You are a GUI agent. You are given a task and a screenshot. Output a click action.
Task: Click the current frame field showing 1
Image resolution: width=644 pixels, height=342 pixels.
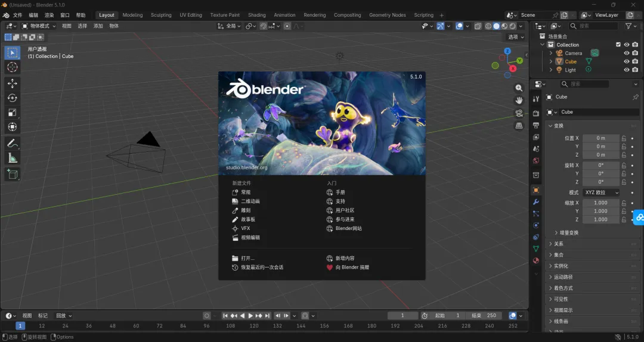coord(402,316)
